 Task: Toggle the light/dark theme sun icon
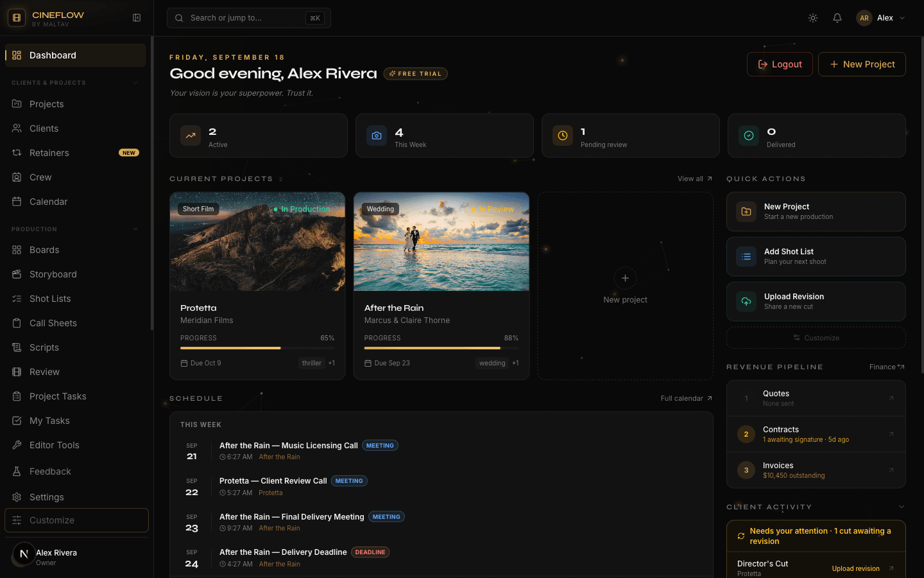tap(813, 18)
